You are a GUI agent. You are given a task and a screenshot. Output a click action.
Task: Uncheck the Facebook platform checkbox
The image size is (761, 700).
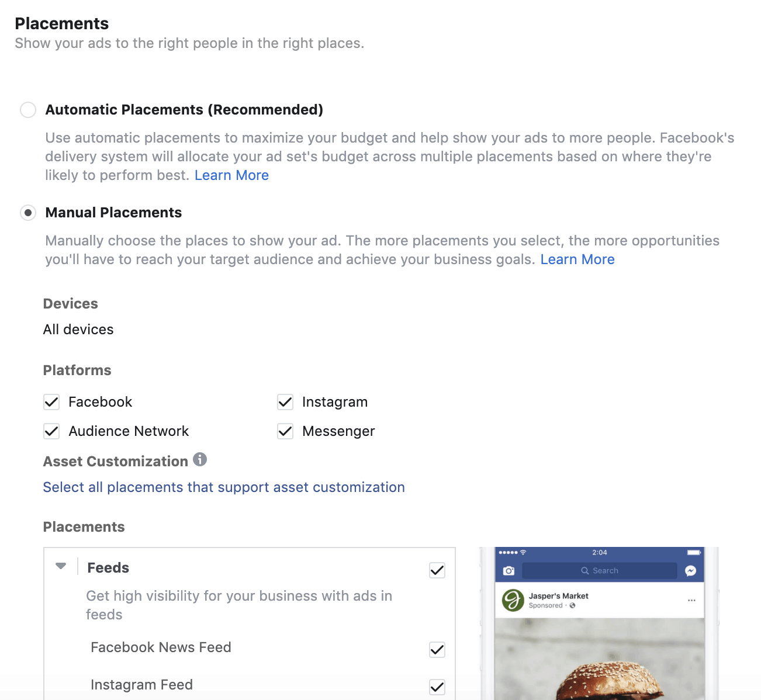pyautogui.click(x=51, y=402)
